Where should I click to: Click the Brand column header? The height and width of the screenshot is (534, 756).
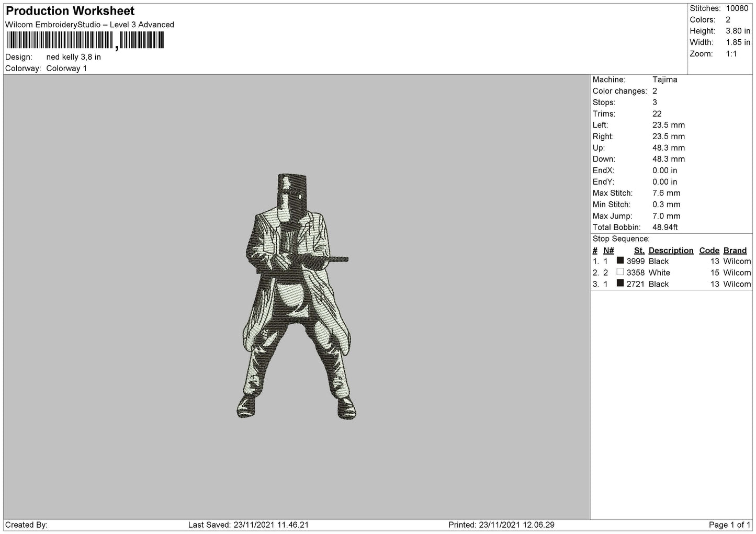(x=735, y=251)
